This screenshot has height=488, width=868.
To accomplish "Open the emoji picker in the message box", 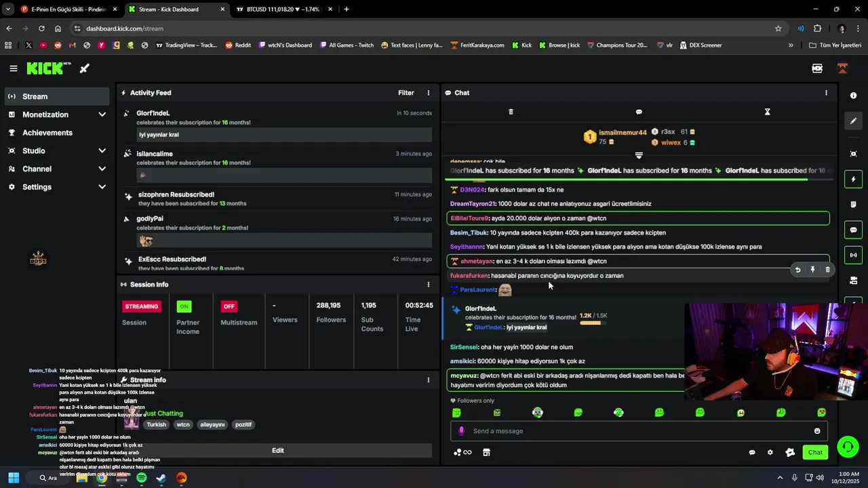I will [817, 431].
